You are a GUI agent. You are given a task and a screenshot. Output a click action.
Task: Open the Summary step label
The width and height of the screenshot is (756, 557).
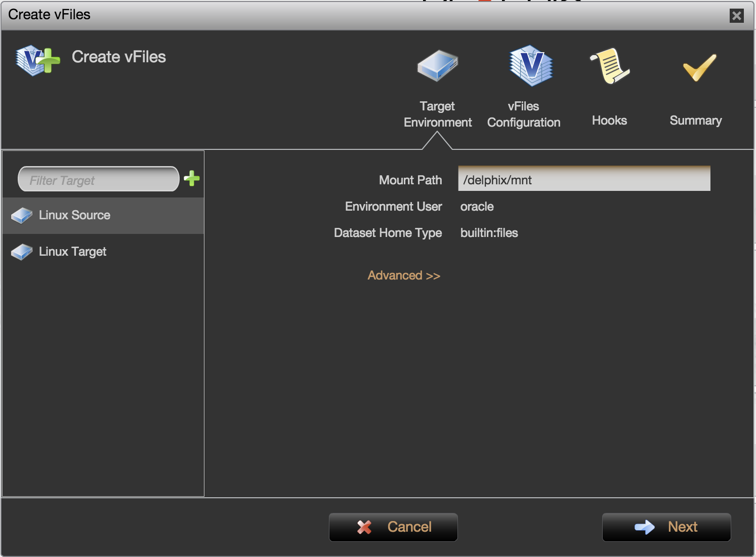pos(695,121)
